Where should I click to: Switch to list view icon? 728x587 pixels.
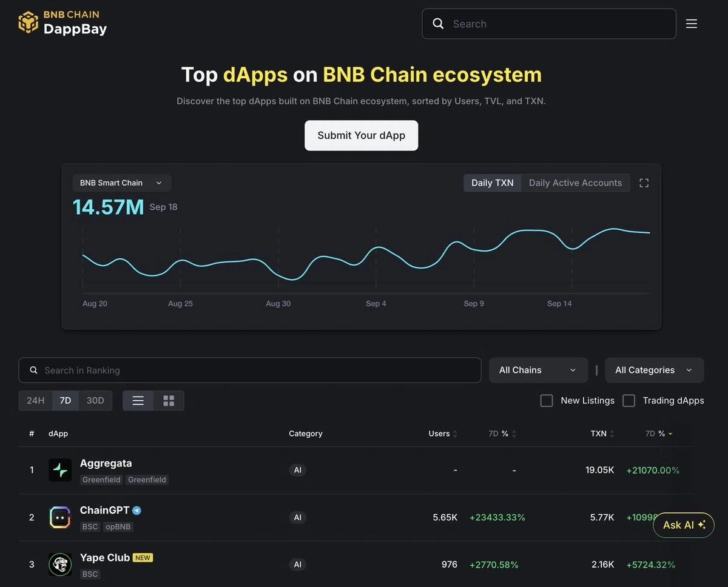coord(138,401)
